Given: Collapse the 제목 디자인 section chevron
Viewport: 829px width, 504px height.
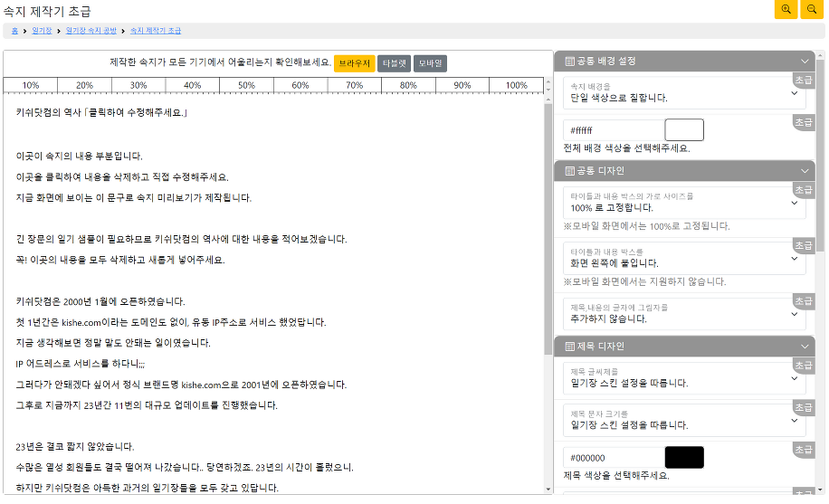Looking at the screenshot, I should [805, 347].
